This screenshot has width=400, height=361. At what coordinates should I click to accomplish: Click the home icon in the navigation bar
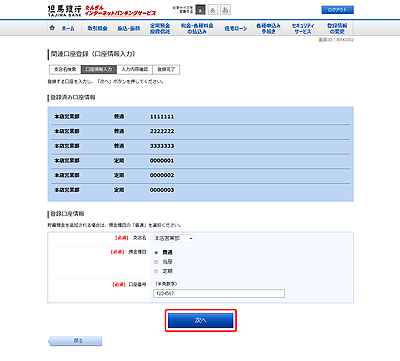pos(52,28)
